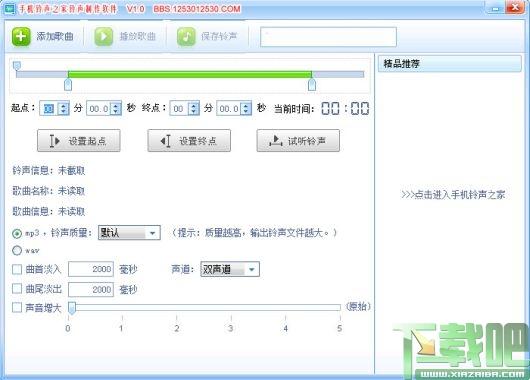Viewport: 530px width, 380px height.
Task: Enable 声音增大 volume boost checkbox
Action: click(17, 308)
